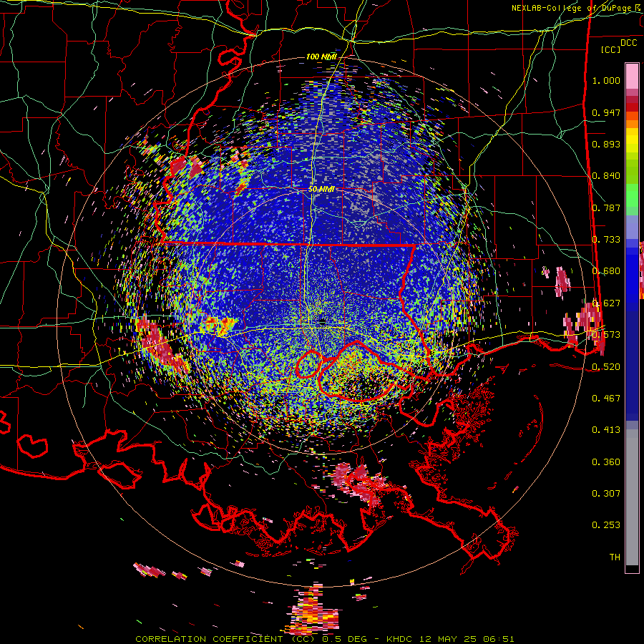Viewport: 644px width, 644px height.
Task: Pick the gray lower segment of the color bar
Action: 632,497
